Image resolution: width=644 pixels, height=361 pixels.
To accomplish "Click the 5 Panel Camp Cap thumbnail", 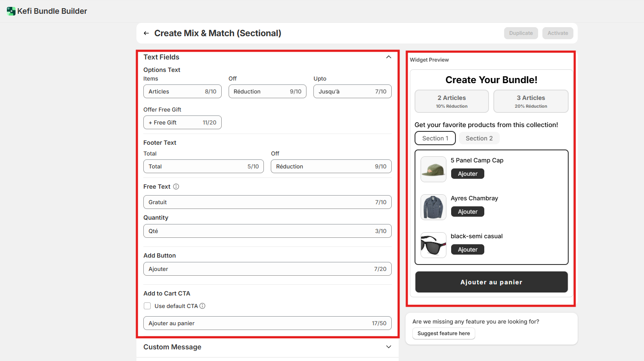I will point(433,169).
